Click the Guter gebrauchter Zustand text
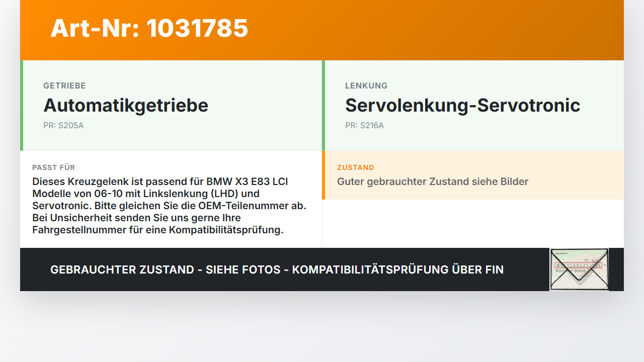The height and width of the screenshot is (362, 644). coord(433,182)
